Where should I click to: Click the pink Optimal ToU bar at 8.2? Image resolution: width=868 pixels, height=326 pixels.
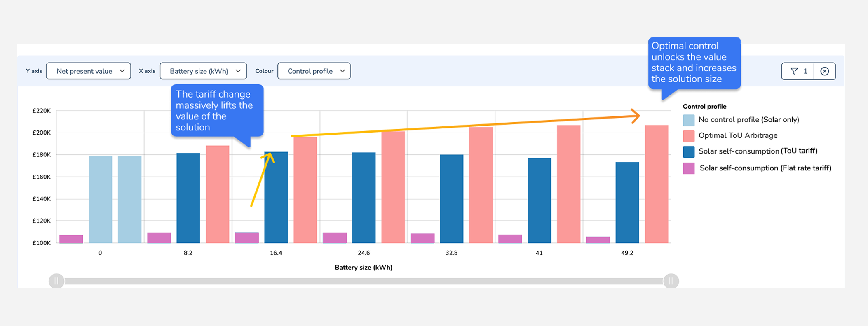(x=217, y=194)
